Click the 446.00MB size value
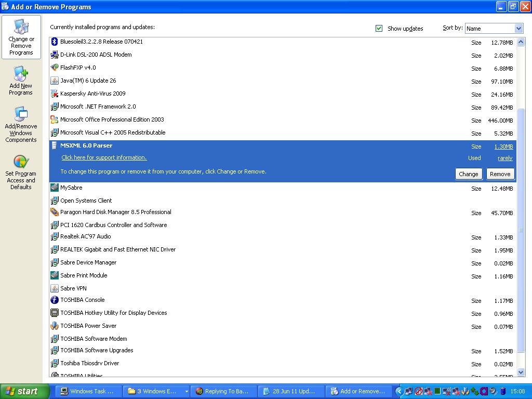This screenshot has height=399, width=532. (x=500, y=121)
